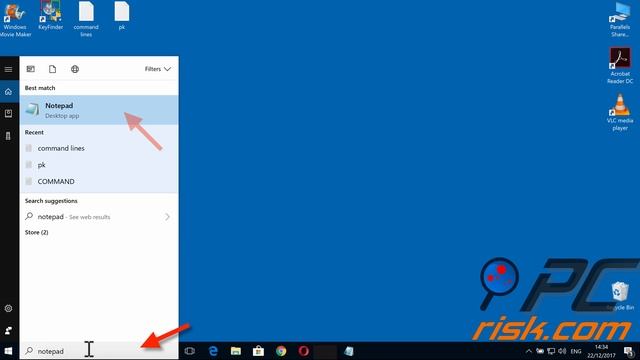
Task: Open the clock showing 14:34
Action: (x=601, y=351)
